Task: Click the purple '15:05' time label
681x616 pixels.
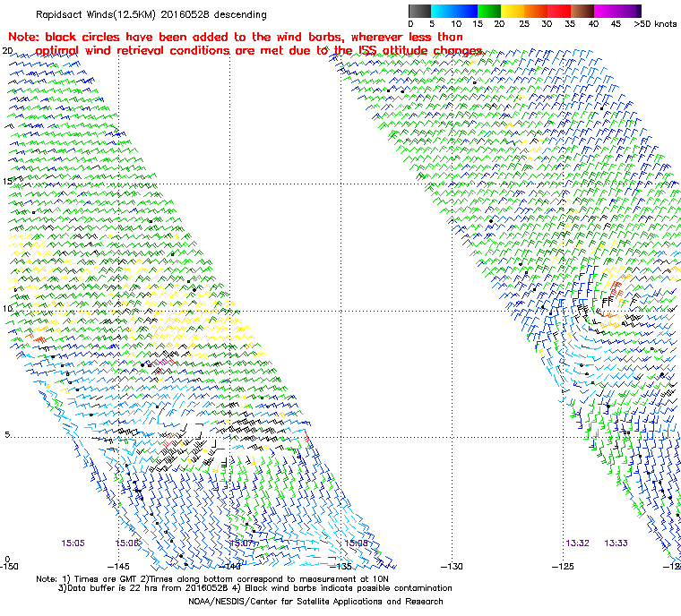Action: pyautogui.click(x=73, y=543)
